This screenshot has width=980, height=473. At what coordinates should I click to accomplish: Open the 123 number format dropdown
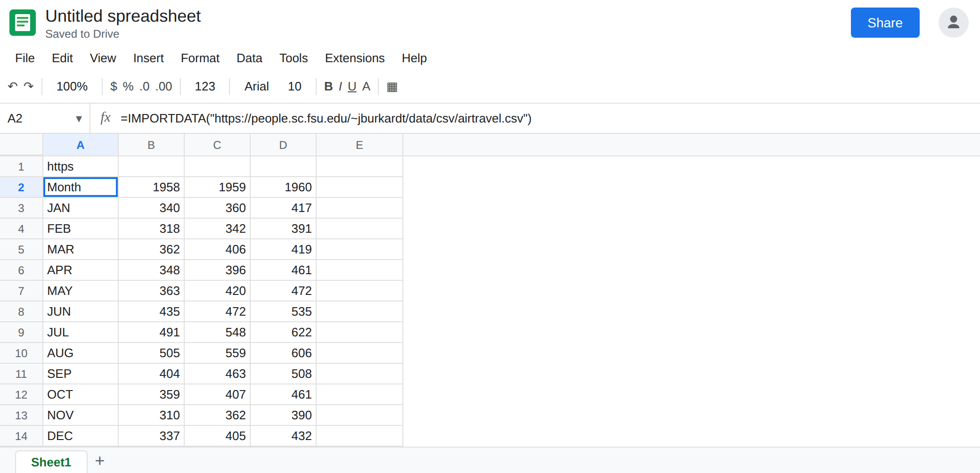(x=205, y=86)
